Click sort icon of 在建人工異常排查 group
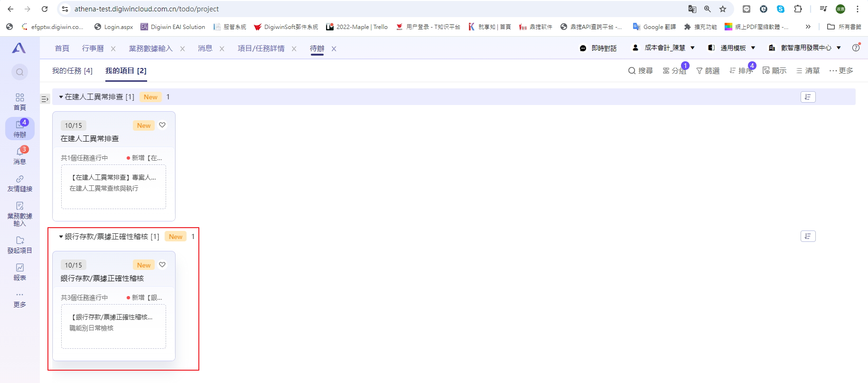The image size is (868, 383). click(x=808, y=97)
